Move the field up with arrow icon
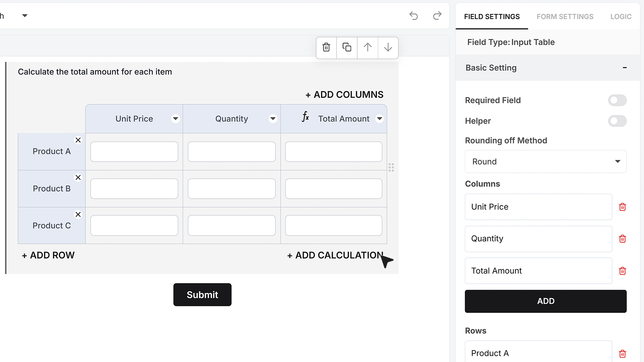 click(368, 47)
